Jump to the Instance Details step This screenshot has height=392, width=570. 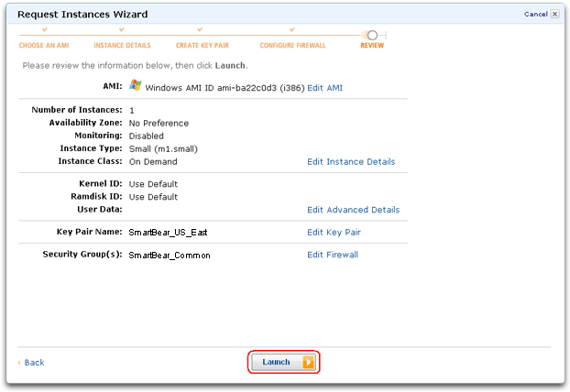tap(122, 46)
